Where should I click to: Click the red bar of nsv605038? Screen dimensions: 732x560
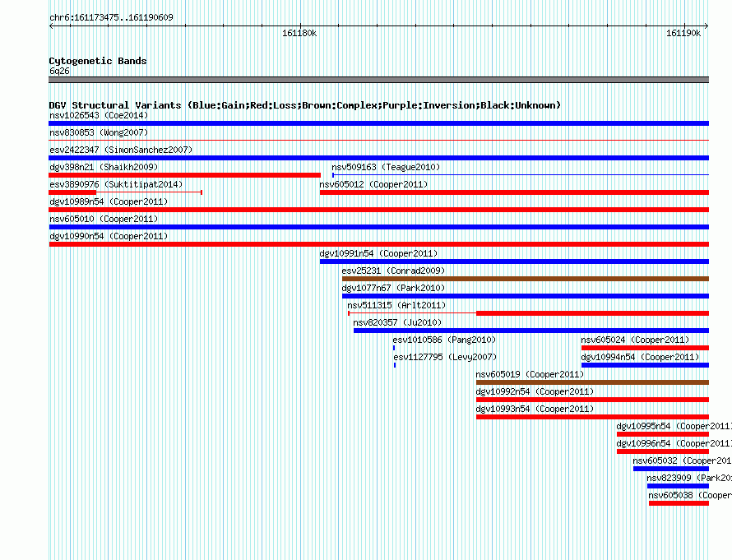[679, 503]
